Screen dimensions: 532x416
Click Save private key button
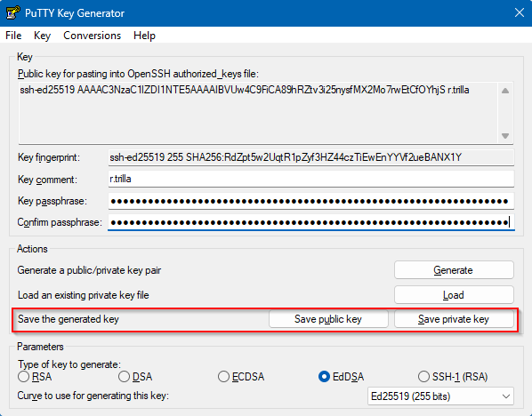tap(454, 319)
